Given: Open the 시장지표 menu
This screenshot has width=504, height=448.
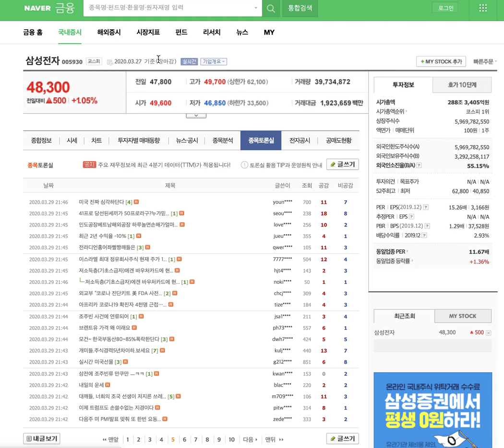Looking at the screenshot, I should pyautogui.click(x=148, y=32).
